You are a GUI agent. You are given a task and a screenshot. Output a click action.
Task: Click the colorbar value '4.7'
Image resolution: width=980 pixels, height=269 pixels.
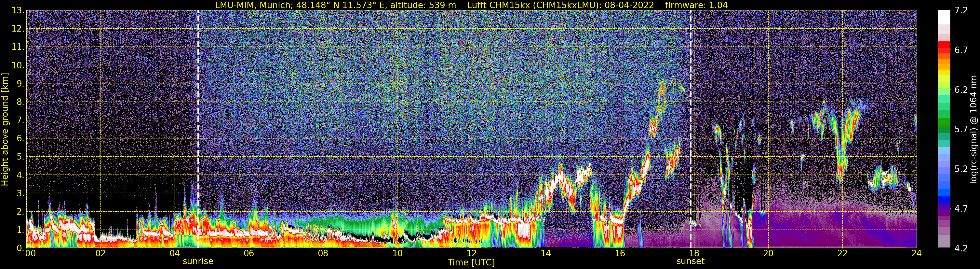tap(961, 209)
